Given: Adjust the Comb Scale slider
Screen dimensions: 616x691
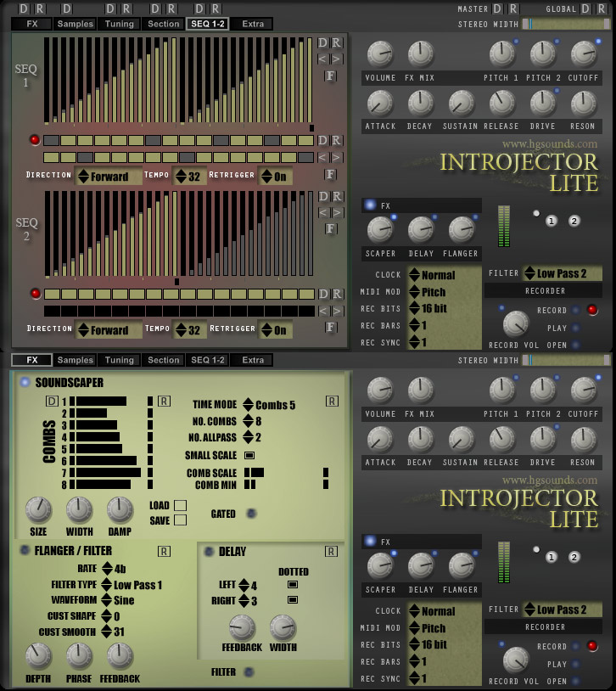Looking at the screenshot, I should tap(287, 473).
